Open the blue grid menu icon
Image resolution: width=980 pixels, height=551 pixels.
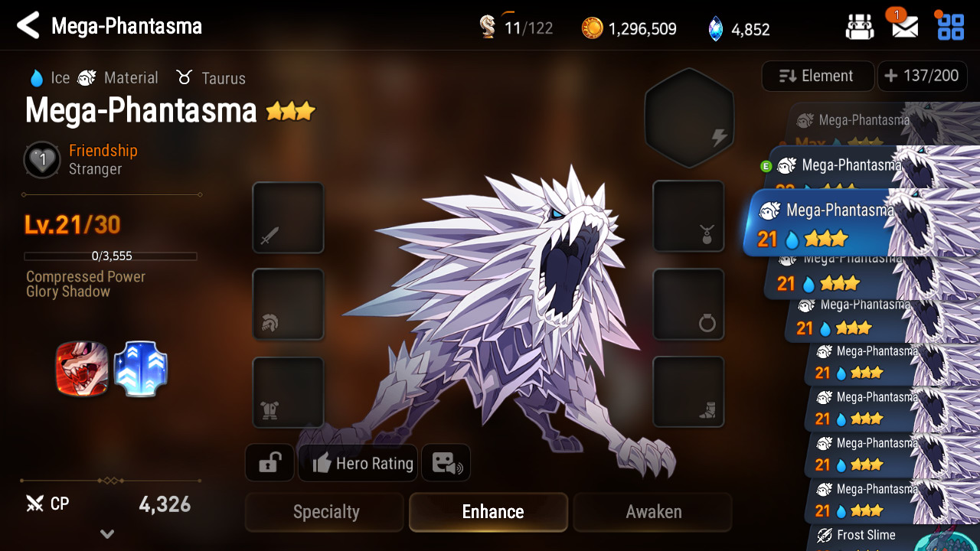(951, 27)
